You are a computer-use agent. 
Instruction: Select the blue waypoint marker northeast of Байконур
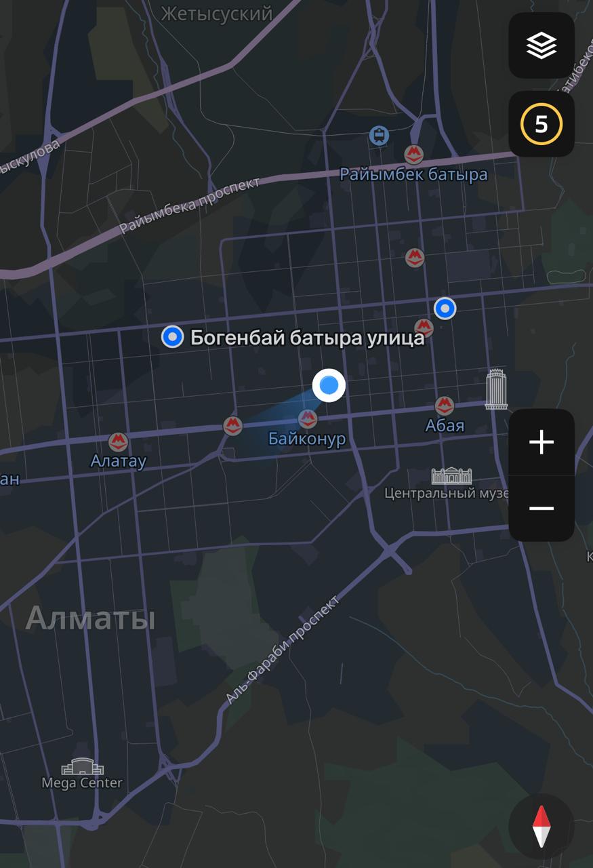click(445, 309)
